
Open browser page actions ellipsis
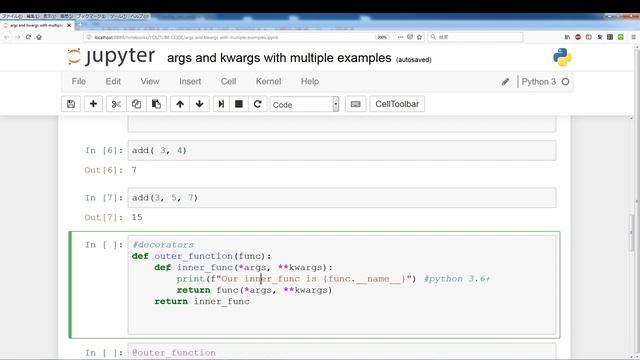(400, 37)
